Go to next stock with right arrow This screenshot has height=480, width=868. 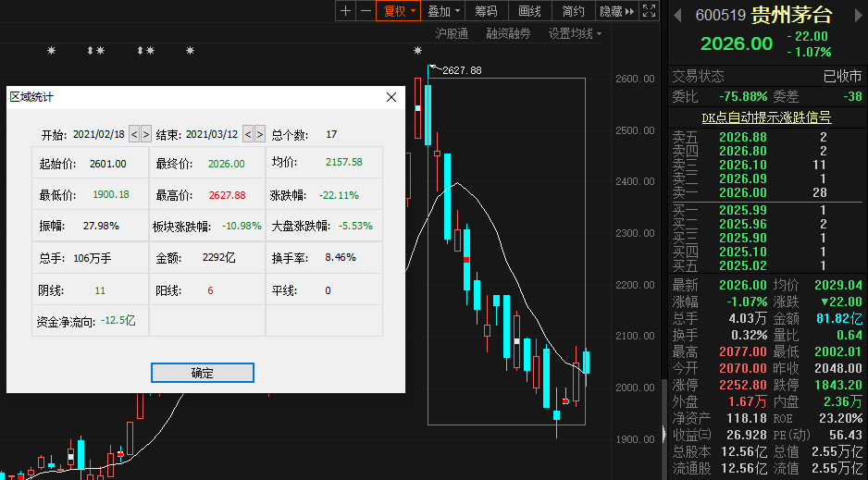[856, 15]
